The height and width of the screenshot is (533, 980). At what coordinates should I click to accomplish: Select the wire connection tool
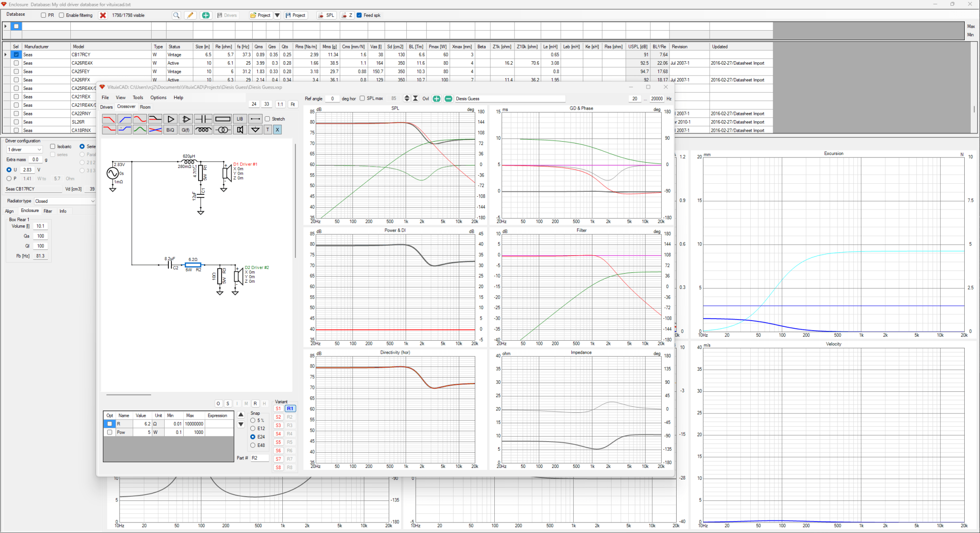255,119
